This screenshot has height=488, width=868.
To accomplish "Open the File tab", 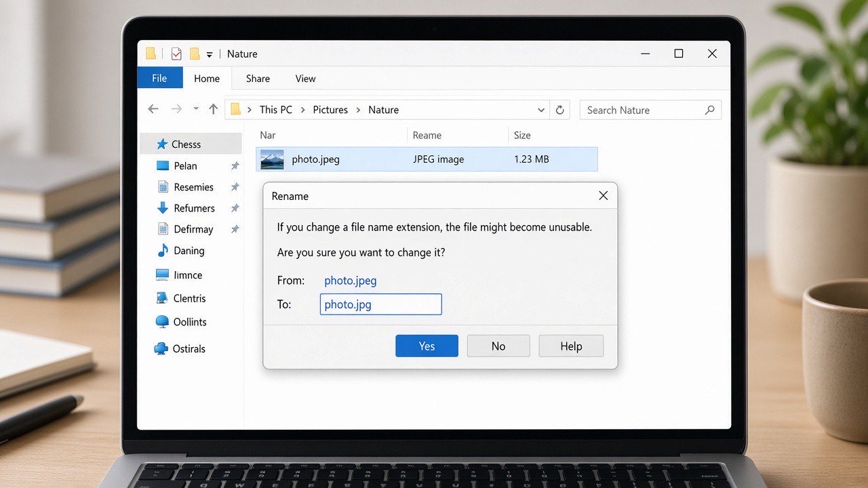I will [159, 78].
